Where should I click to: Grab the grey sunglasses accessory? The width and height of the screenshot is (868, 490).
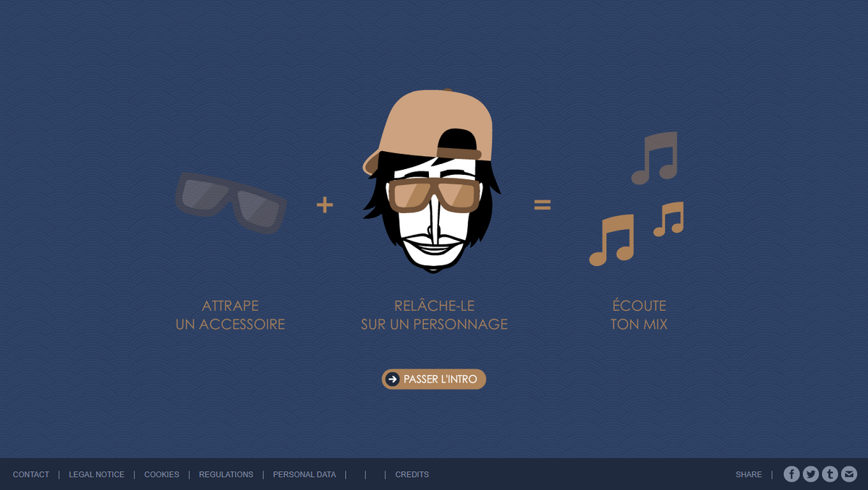point(231,202)
